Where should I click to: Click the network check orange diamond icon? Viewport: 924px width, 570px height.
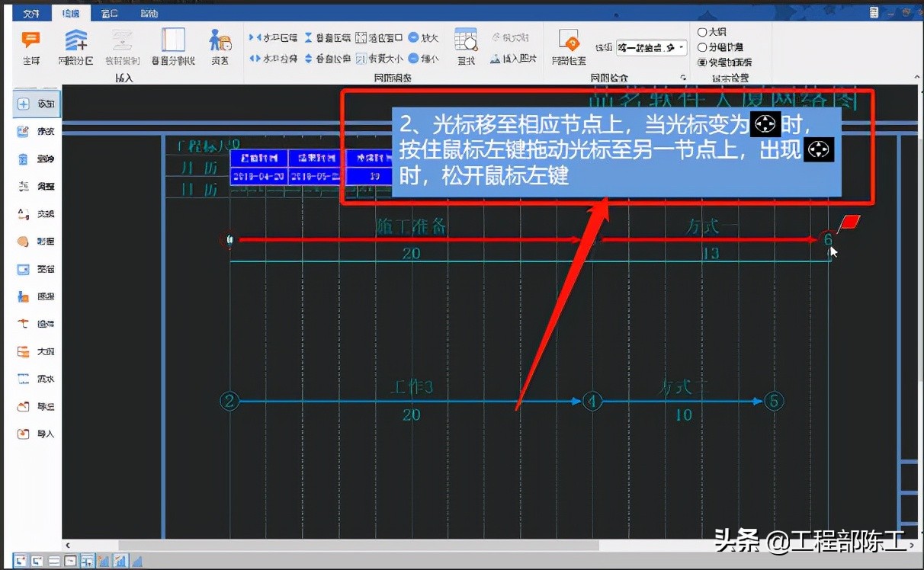pyautogui.click(x=568, y=40)
